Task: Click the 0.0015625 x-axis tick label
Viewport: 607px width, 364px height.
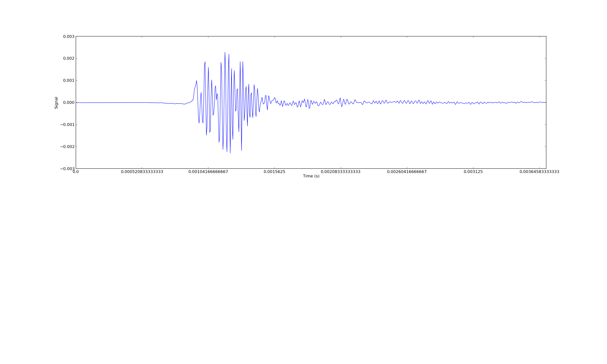Action: coord(274,172)
